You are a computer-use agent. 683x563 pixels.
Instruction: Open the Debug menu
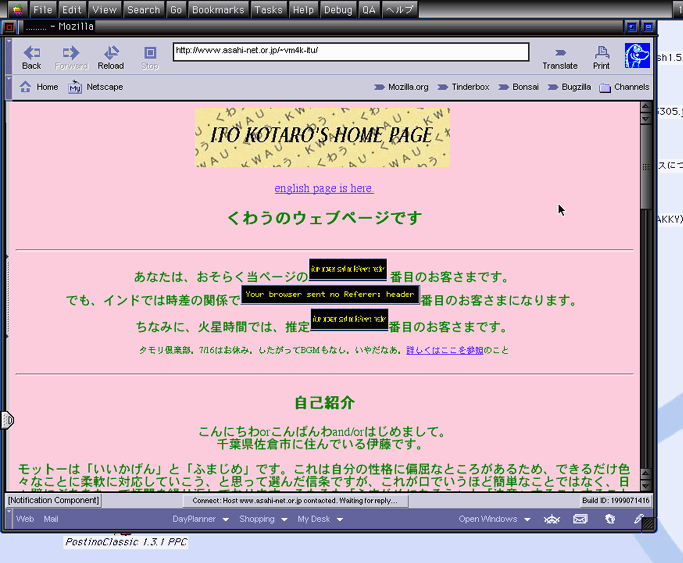tap(337, 9)
